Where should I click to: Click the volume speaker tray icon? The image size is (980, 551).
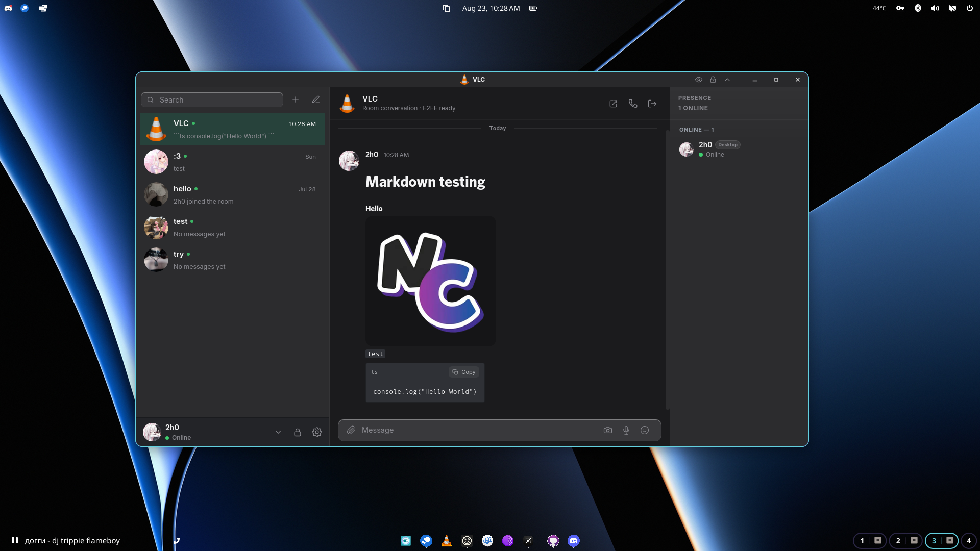click(935, 8)
